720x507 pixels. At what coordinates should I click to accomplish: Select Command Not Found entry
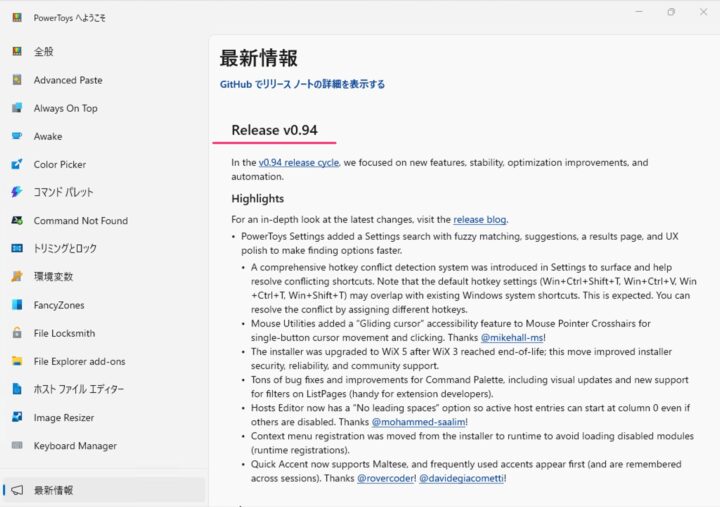click(104, 220)
